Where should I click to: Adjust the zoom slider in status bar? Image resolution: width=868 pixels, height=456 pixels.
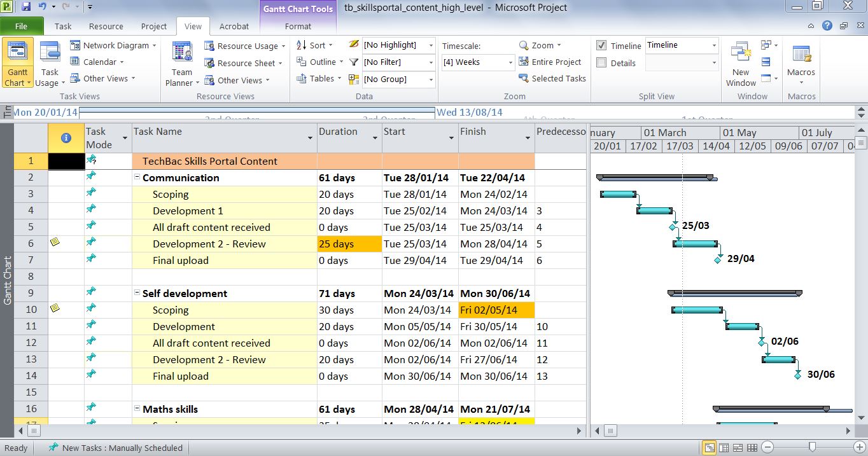(x=812, y=448)
